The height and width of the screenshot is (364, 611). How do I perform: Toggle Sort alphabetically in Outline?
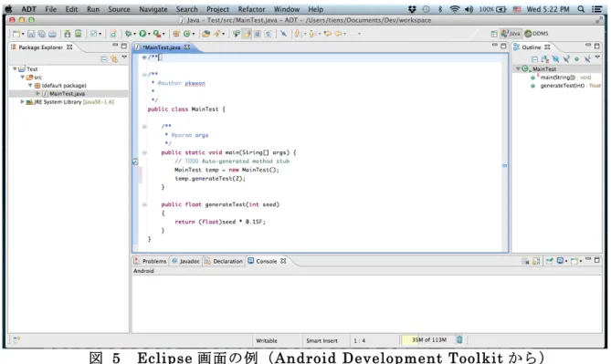pyautogui.click(x=545, y=59)
